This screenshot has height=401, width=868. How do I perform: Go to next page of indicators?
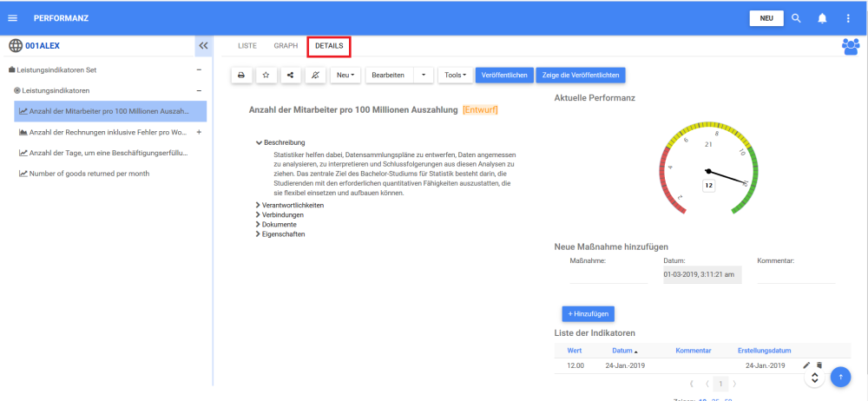[x=734, y=384]
